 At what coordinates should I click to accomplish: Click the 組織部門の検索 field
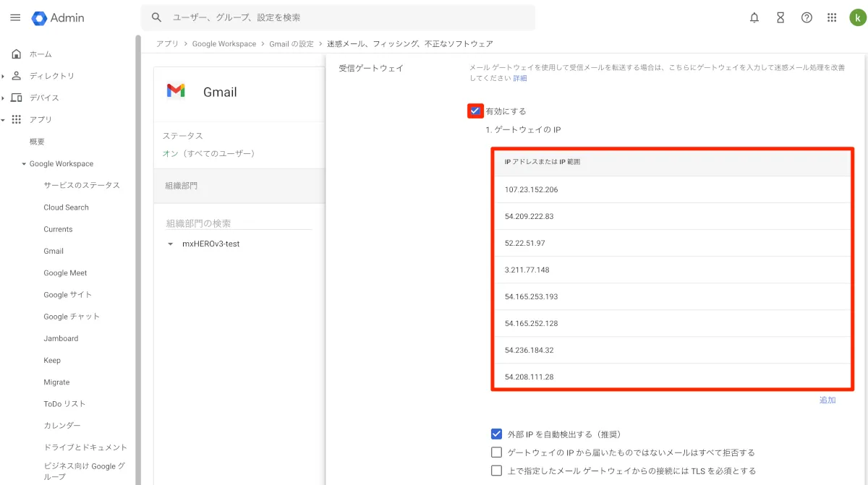(239, 223)
